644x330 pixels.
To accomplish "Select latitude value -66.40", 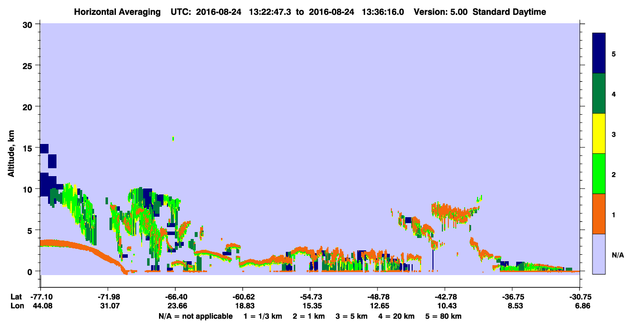I will tap(175, 296).
